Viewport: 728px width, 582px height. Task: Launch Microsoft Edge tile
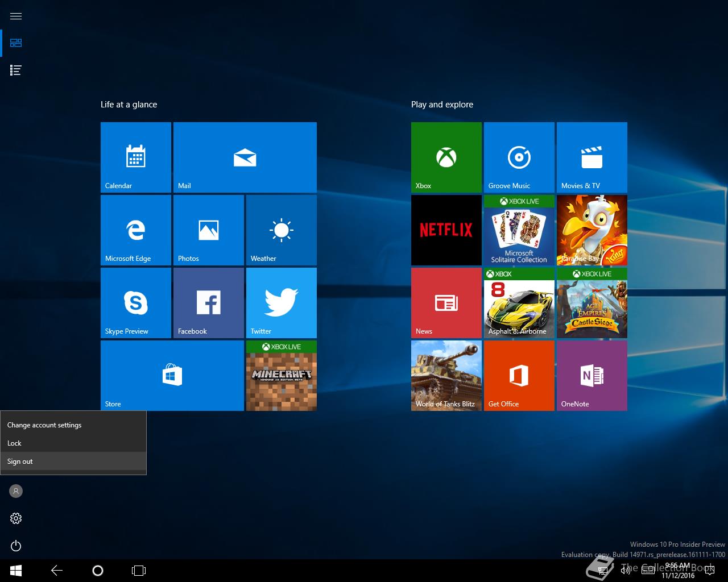(136, 230)
